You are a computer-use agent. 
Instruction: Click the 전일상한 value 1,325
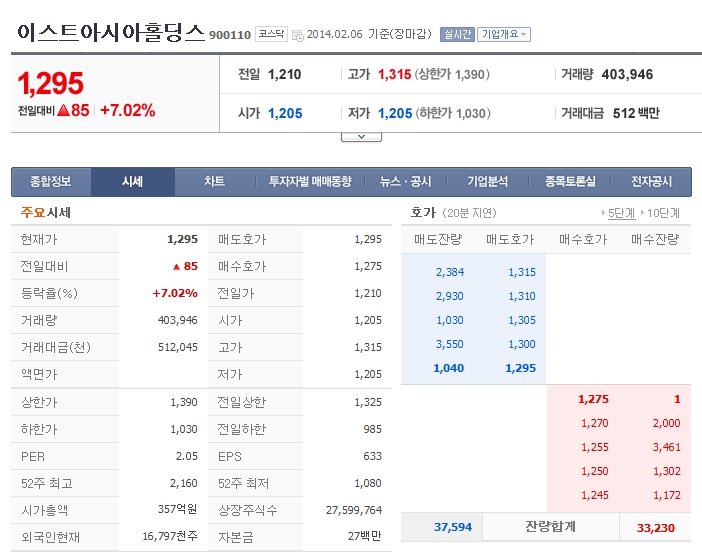(x=368, y=402)
